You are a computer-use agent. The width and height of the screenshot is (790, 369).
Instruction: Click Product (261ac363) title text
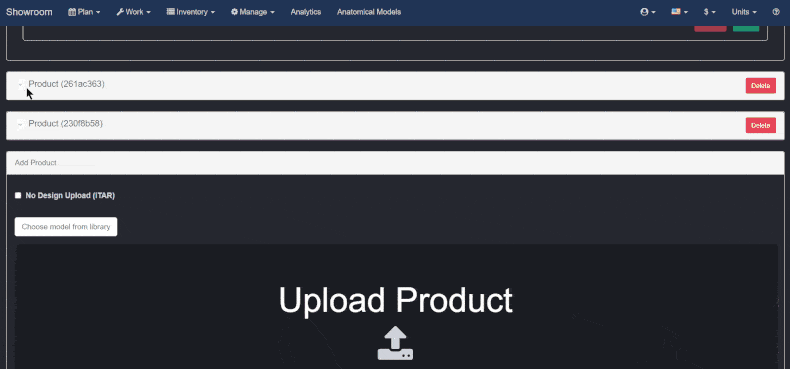pyautogui.click(x=67, y=84)
